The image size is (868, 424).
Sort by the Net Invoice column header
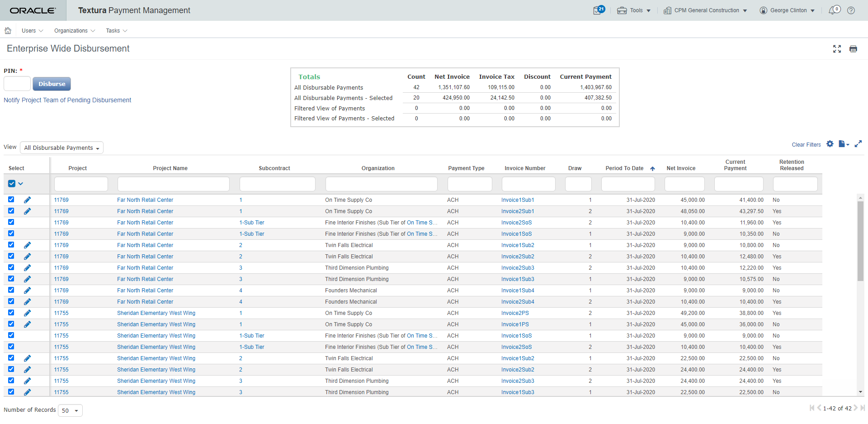click(x=681, y=168)
